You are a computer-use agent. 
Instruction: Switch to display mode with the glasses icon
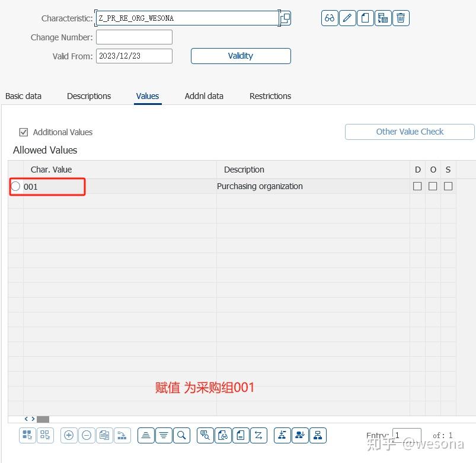click(329, 18)
